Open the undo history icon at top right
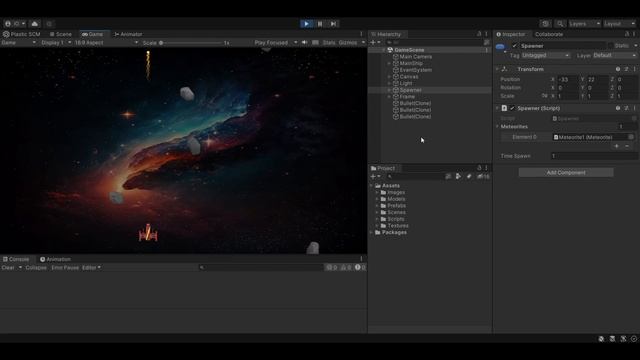The image size is (640, 360). pyautogui.click(x=545, y=24)
